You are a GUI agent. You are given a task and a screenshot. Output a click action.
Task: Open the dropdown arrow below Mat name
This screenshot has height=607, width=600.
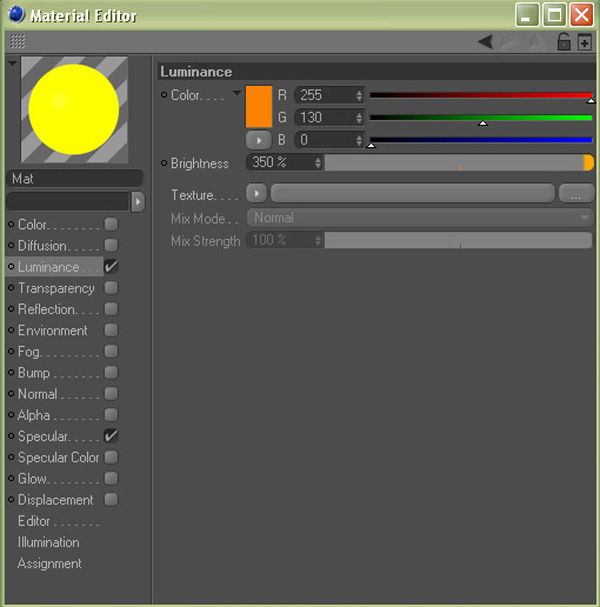(137, 201)
